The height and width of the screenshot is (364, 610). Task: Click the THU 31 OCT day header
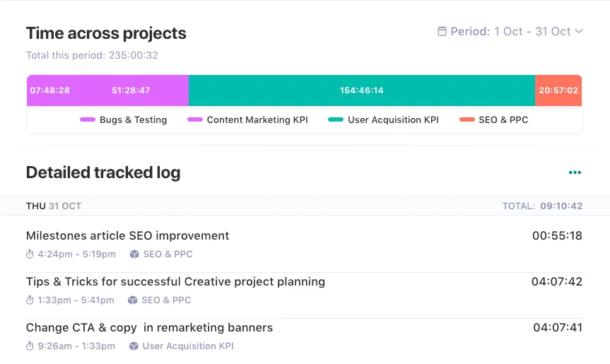[54, 206]
